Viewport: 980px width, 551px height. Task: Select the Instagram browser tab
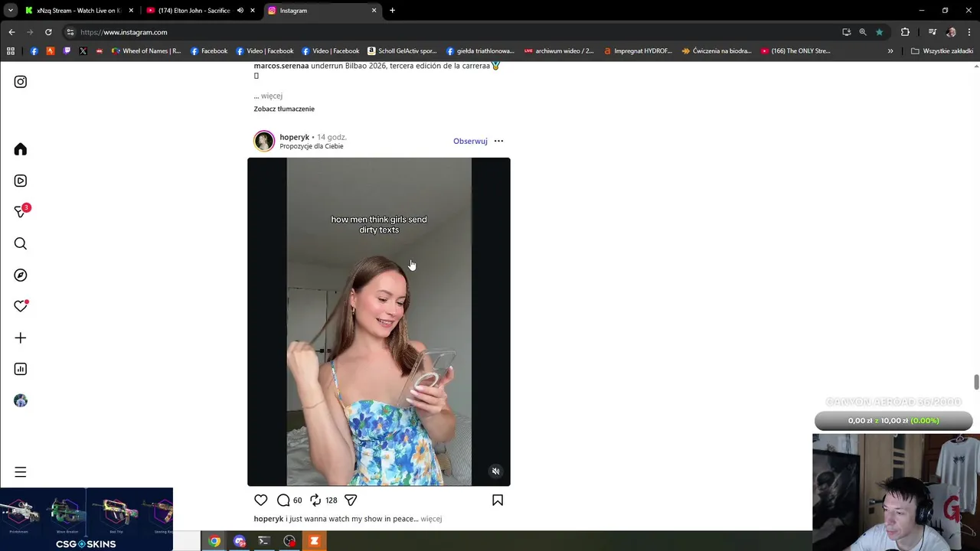(x=322, y=11)
